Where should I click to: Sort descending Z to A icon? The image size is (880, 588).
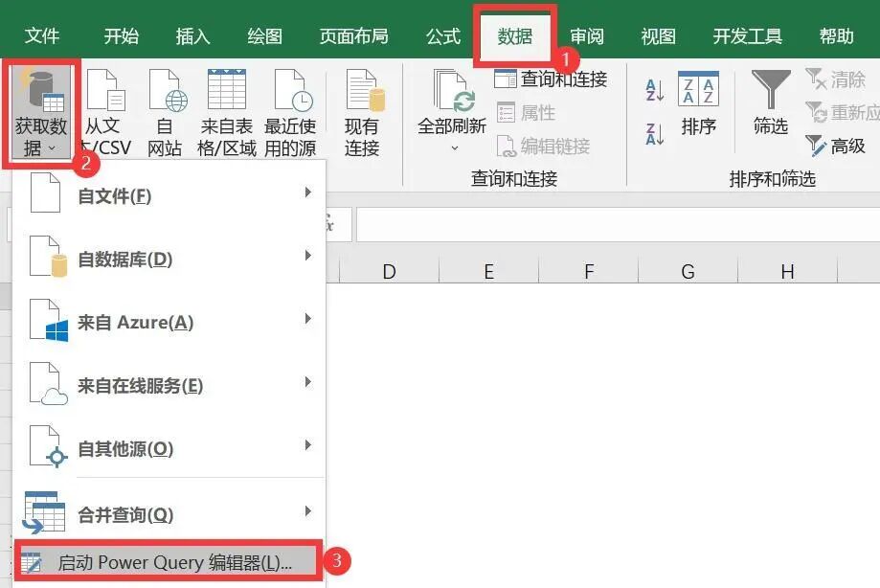(654, 133)
